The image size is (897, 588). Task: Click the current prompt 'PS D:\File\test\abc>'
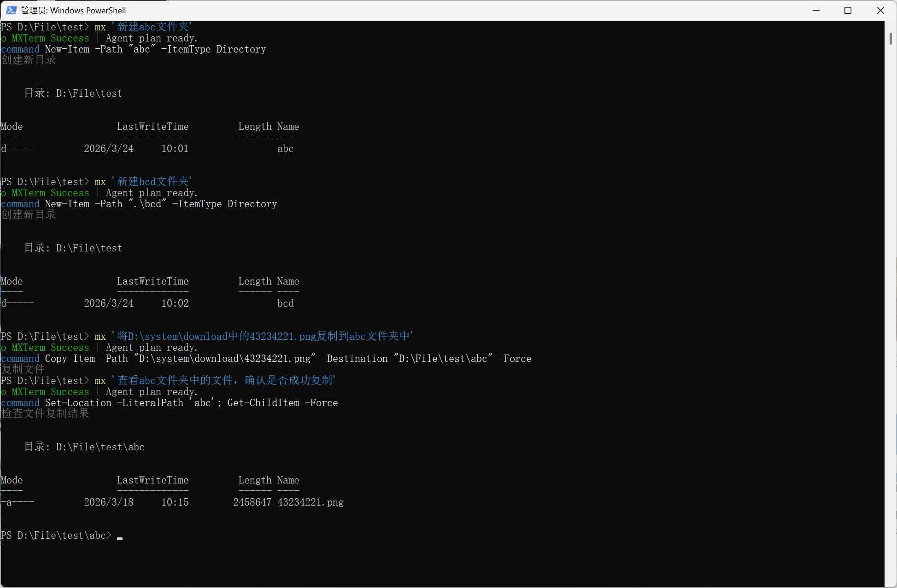click(56, 535)
